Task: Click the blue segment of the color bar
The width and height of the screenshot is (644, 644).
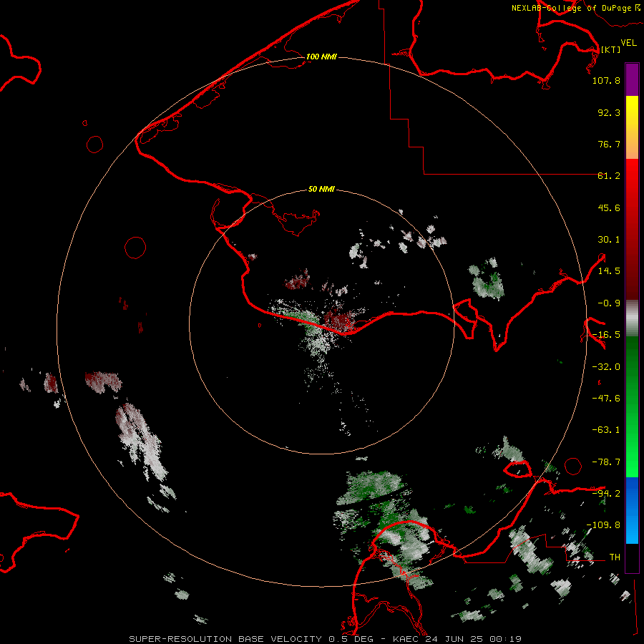Action: 632,510
